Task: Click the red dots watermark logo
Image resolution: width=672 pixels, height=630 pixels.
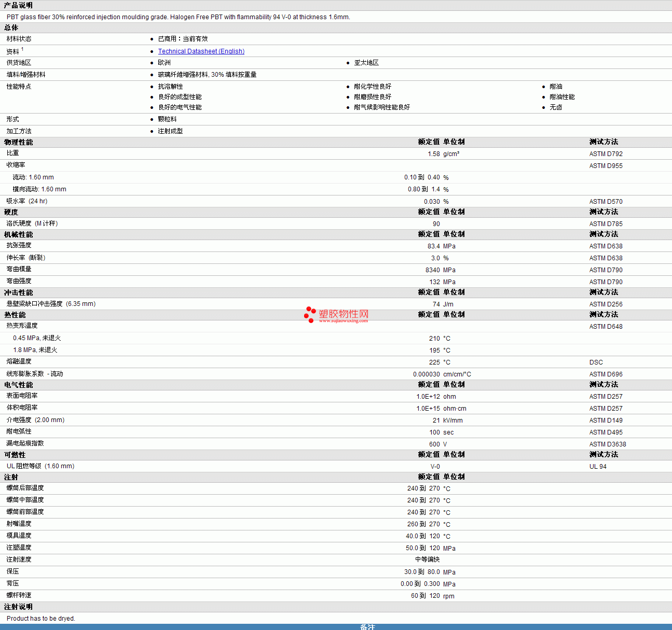Action: [310, 314]
